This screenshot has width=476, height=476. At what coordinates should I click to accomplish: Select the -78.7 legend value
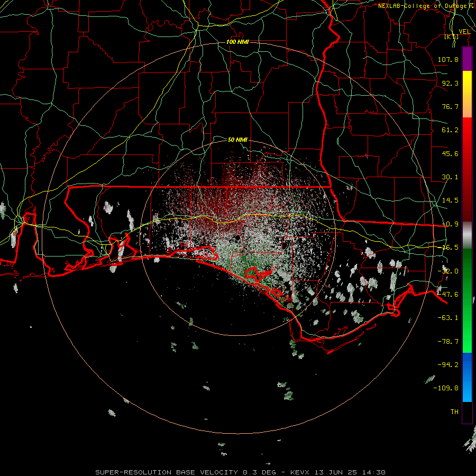pos(448,342)
